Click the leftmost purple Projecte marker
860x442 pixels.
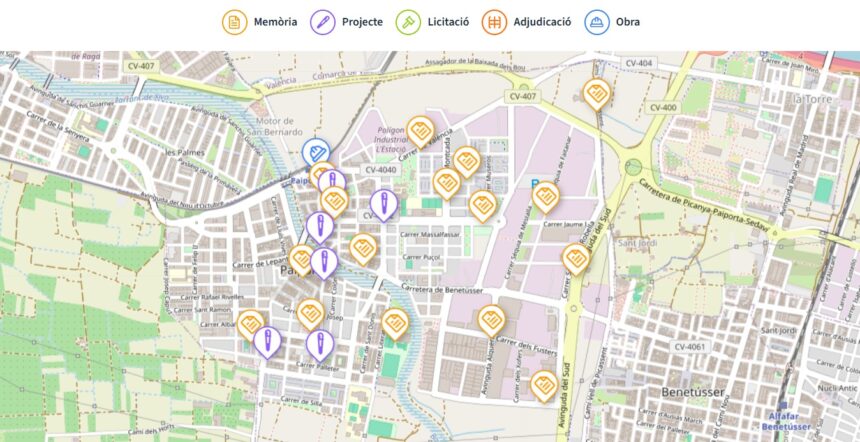[267, 341]
